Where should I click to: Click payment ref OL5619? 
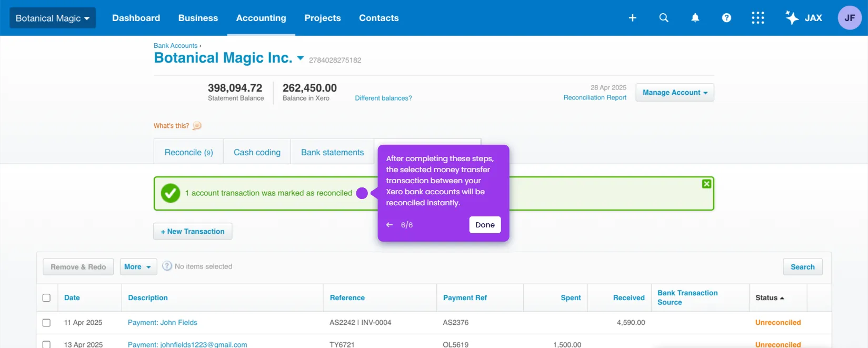coord(456,345)
